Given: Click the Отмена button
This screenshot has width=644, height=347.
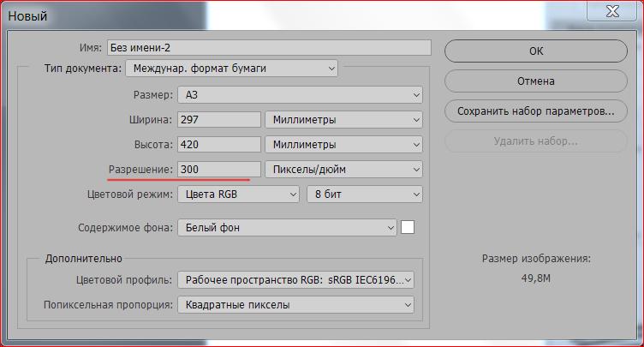Looking at the screenshot, I should [536, 81].
